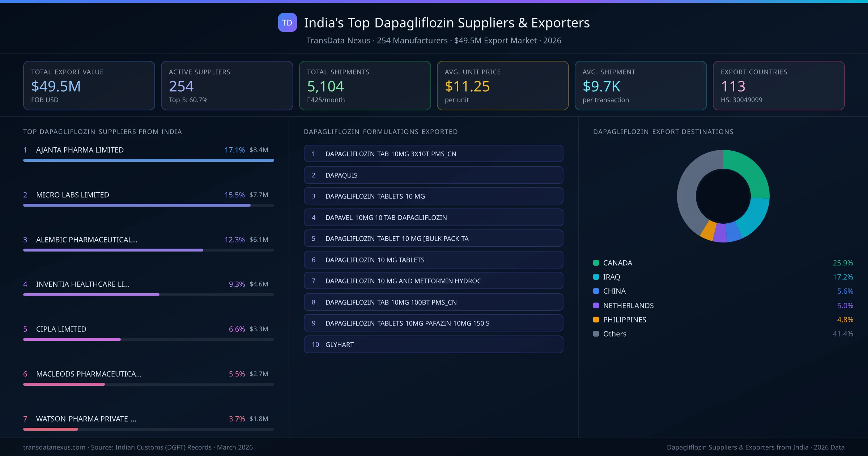
Task: Click AJANTA PHARMA LIMITED progress bar
Action: coord(148,160)
